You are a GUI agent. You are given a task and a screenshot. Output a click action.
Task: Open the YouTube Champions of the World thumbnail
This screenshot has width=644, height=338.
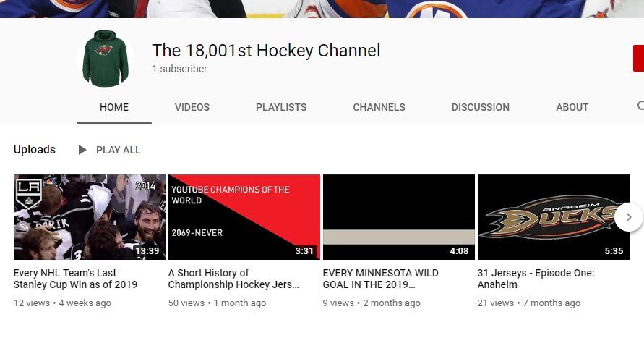(x=244, y=217)
